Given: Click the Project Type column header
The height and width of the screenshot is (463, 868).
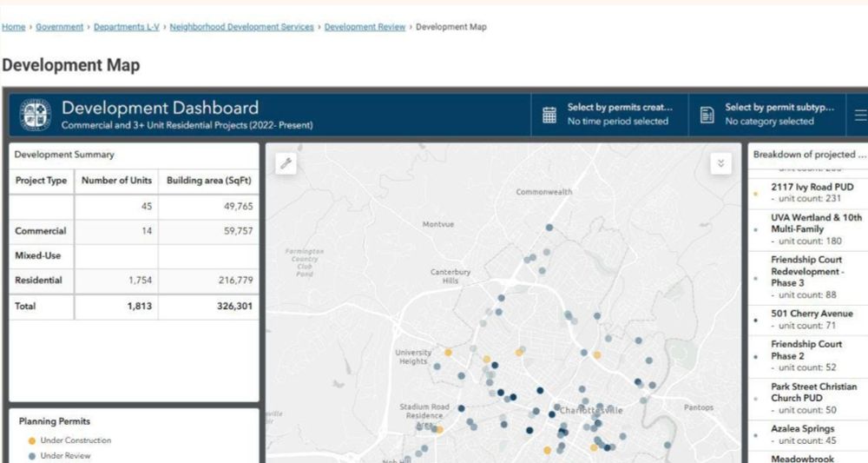Looking at the screenshot, I should (41, 181).
